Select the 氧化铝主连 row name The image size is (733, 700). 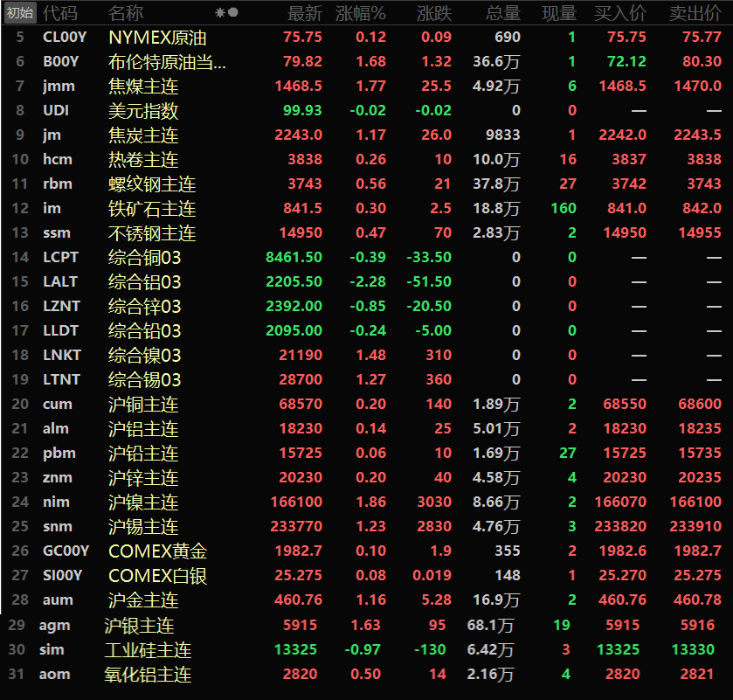tap(149, 675)
